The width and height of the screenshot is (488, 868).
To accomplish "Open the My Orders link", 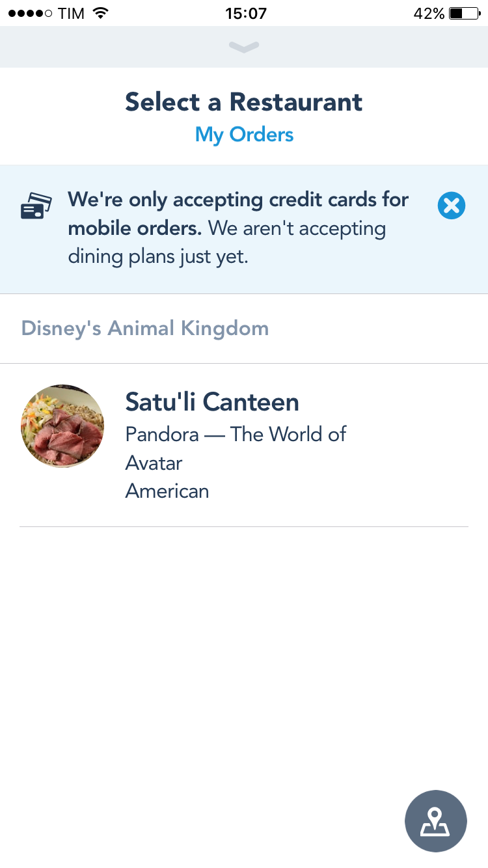I will 244,135.
